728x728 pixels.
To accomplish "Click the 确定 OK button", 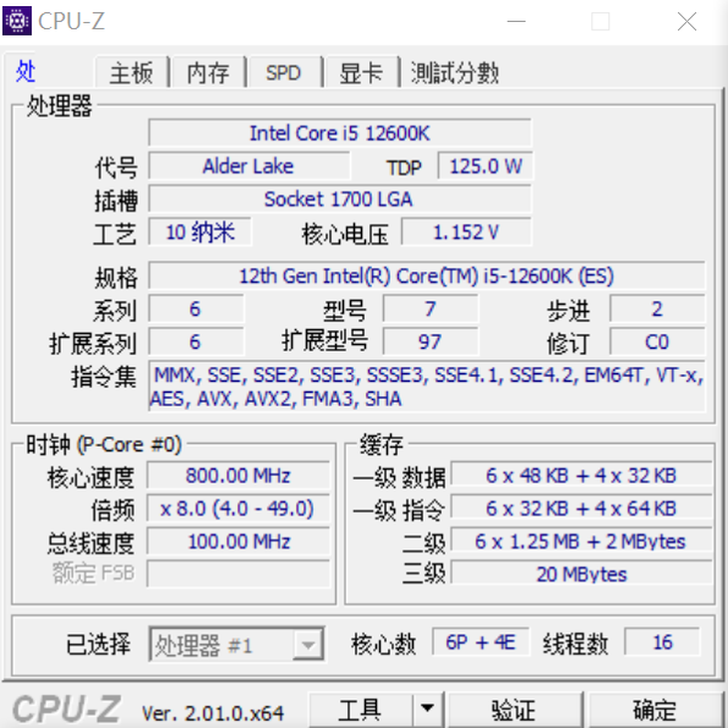I will pyautogui.click(x=654, y=709).
